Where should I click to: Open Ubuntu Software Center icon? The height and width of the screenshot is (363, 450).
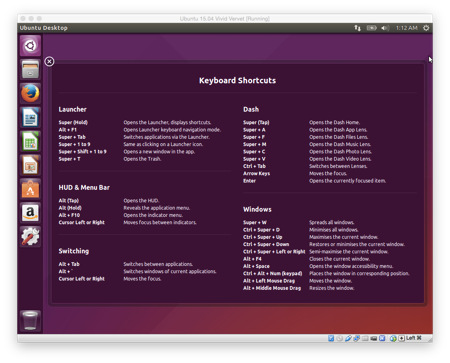(x=30, y=189)
